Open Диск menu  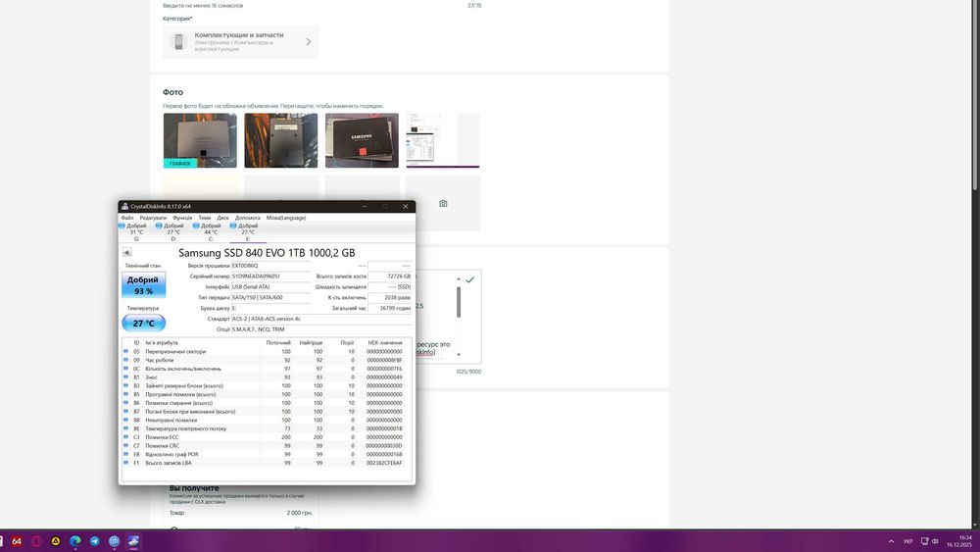pos(223,218)
